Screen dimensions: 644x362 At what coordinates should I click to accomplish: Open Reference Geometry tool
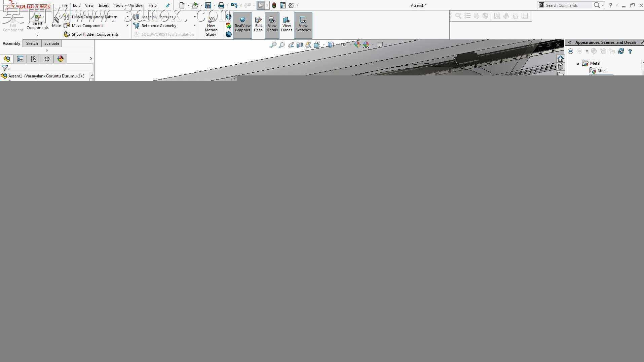(x=155, y=26)
